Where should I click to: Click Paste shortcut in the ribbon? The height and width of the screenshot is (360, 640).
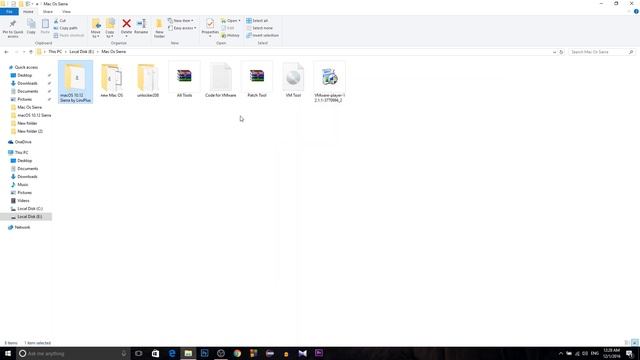click(x=69, y=36)
